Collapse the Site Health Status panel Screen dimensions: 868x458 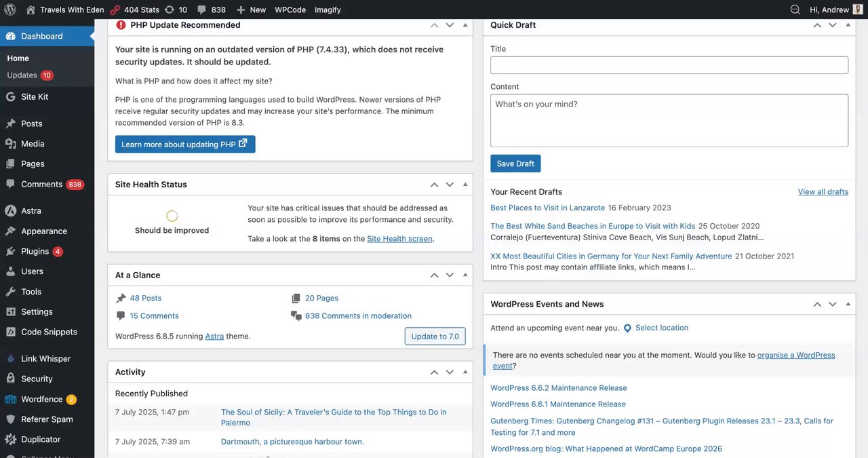click(465, 184)
